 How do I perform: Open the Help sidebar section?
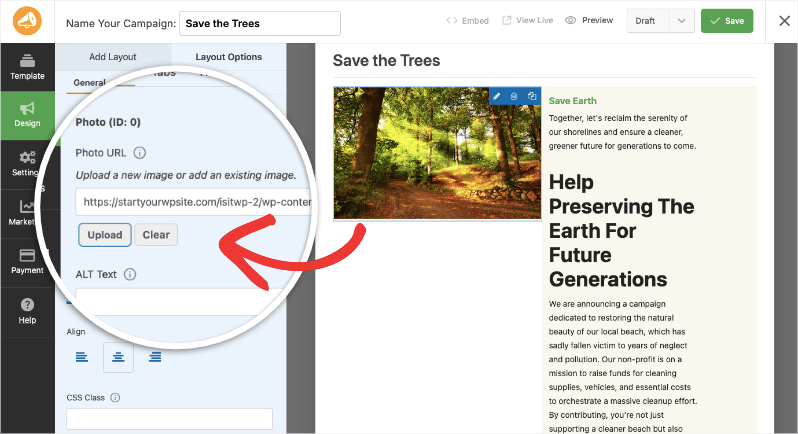pos(27,311)
